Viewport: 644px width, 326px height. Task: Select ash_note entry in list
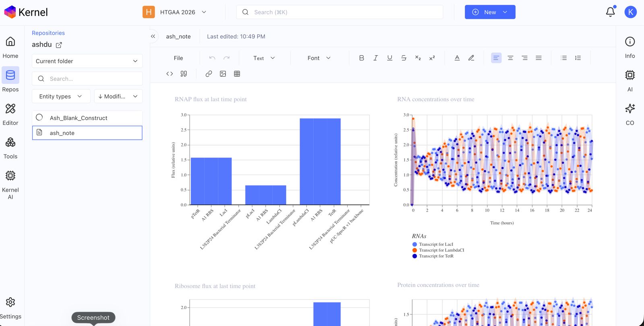(x=87, y=133)
